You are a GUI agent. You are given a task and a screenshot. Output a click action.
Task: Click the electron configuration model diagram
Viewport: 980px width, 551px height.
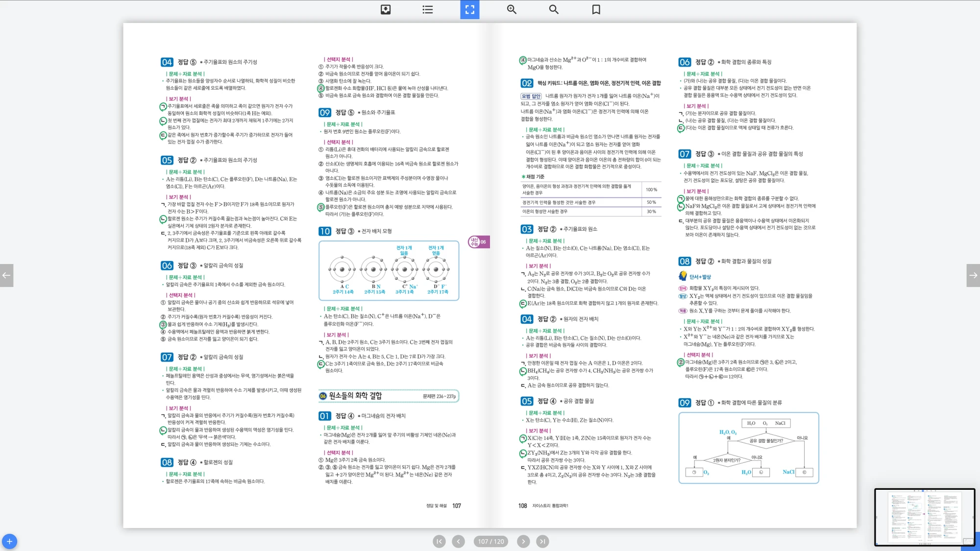point(389,270)
